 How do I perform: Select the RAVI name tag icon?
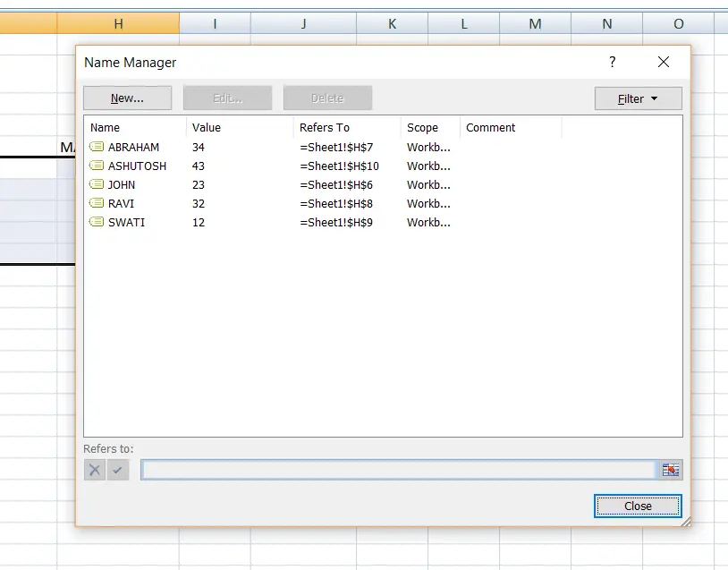pos(97,203)
